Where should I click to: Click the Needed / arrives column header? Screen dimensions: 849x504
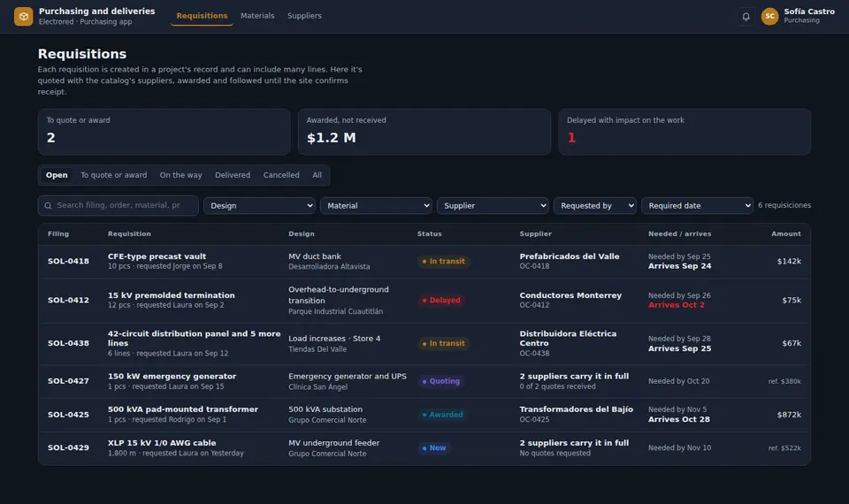(679, 233)
